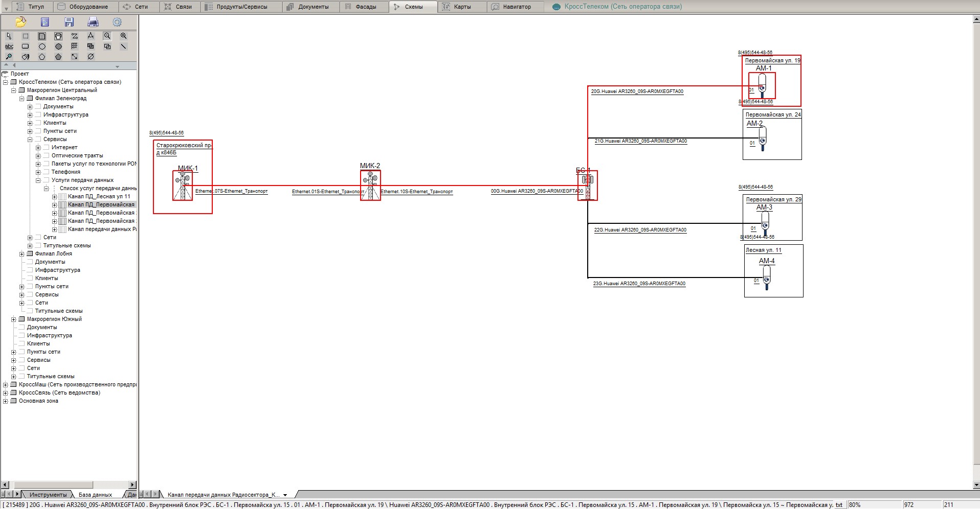The width and height of the screenshot is (980, 509).
Task: Click the save floppy disk icon
Action: [x=69, y=22]
